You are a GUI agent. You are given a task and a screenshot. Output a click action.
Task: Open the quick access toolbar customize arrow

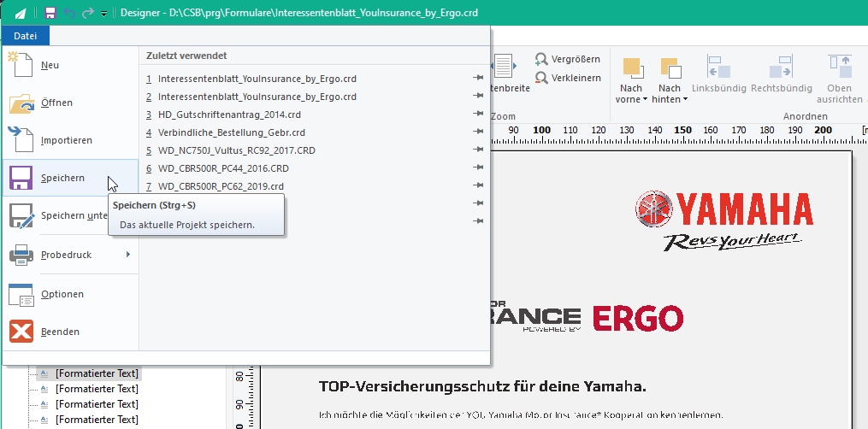(103, 14)
